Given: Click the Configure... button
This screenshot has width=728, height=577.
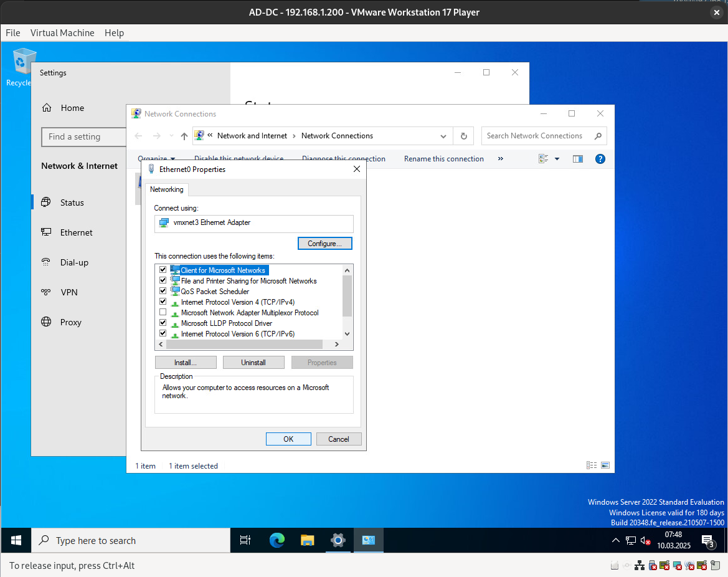Looking at the screenshot, I should click(x=324, y=244).
